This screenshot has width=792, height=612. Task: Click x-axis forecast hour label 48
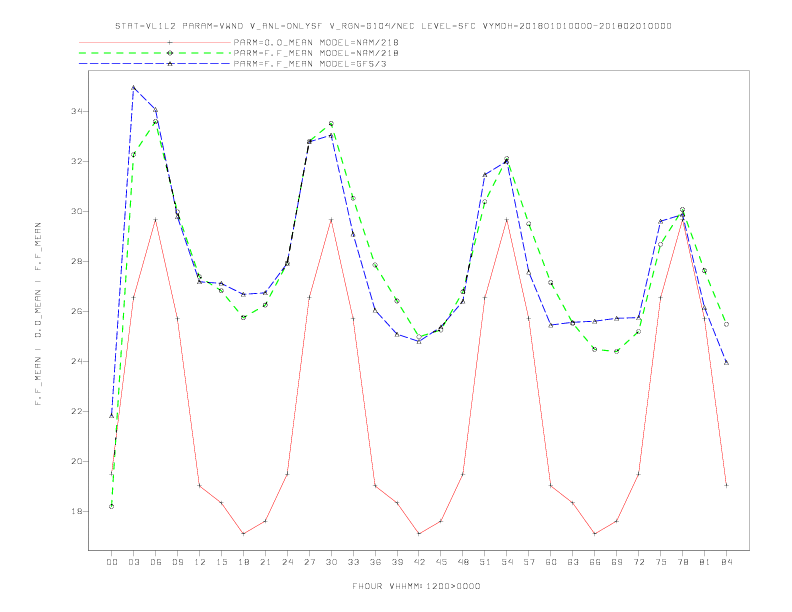tap(463, 562)
